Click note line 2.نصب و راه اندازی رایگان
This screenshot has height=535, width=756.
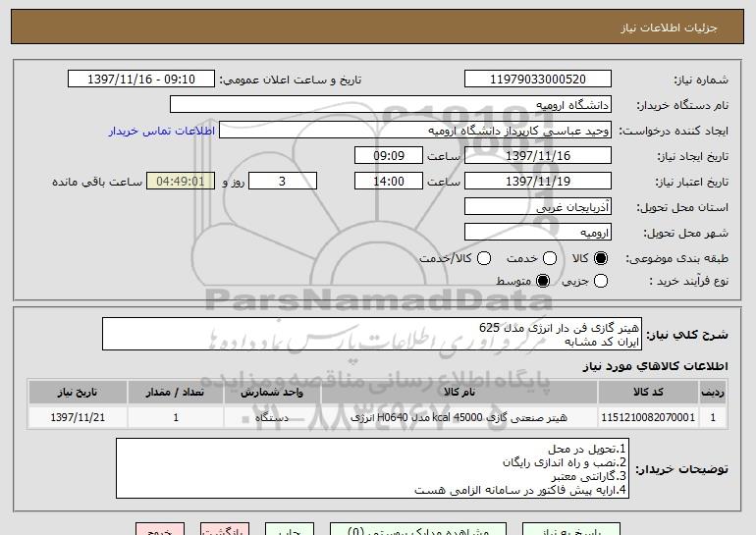tap(565, 462)
